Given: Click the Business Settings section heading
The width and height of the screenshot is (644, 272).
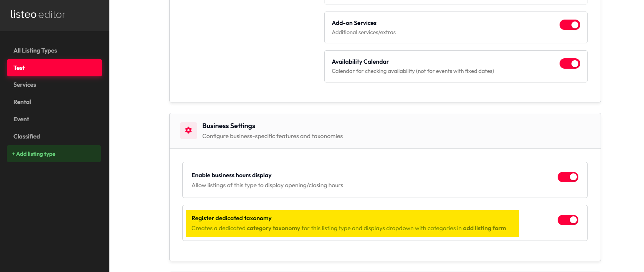Looking at the screenshot, I should pyautogui.click(x=229, y=126).
